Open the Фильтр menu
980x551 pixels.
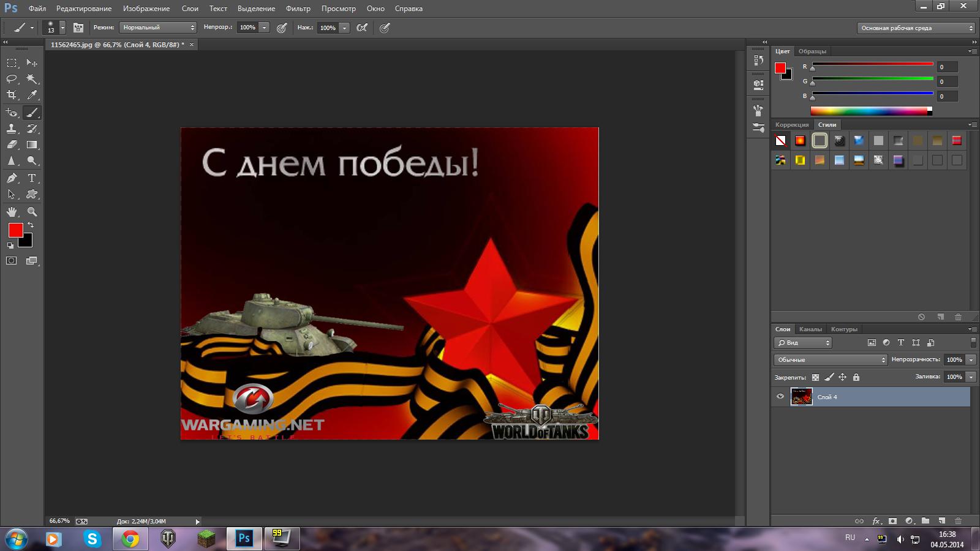coord(298,9)
